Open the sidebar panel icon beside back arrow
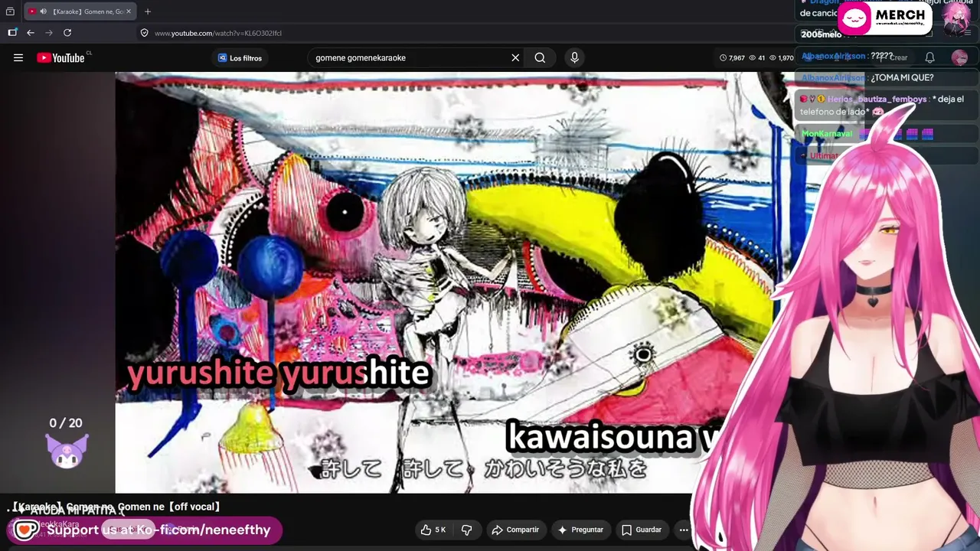 (x=12, y=33)
